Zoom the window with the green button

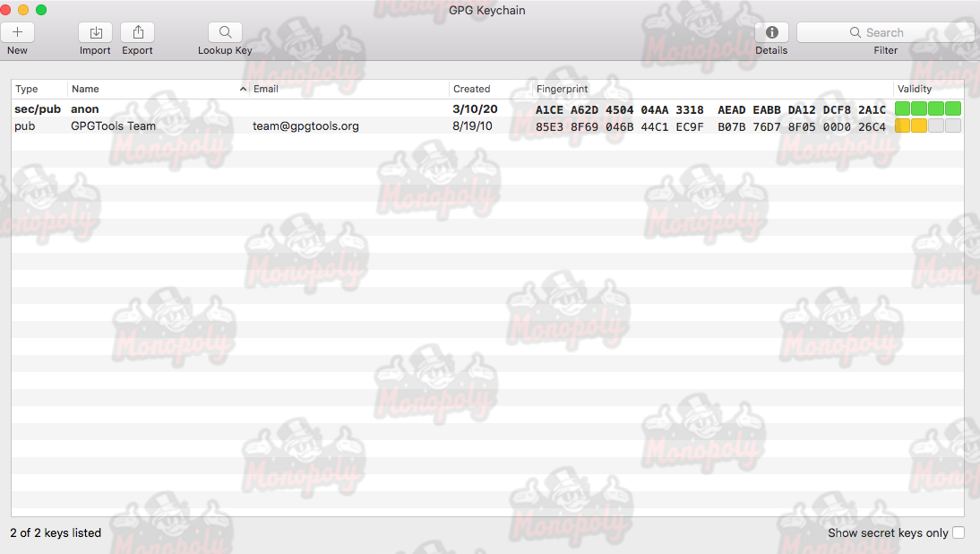point(41,10)
